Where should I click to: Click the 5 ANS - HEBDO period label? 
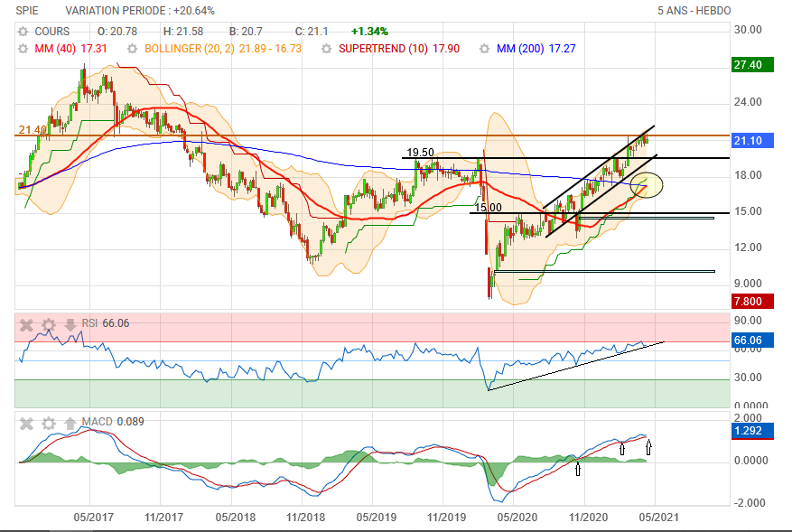click(x=694, y=11)
